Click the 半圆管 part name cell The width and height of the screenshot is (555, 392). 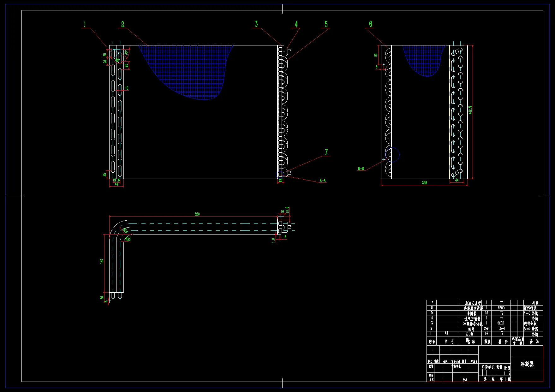point(472,313)
